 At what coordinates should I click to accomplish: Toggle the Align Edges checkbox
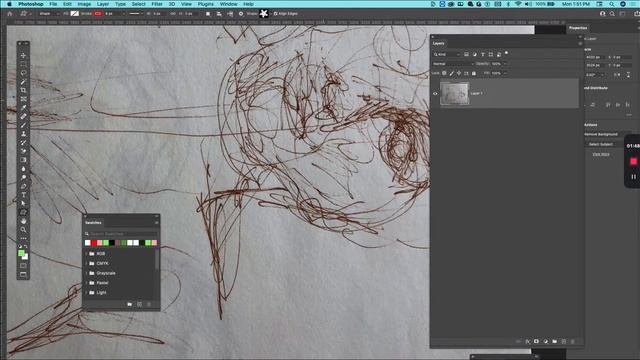(276, 13)
